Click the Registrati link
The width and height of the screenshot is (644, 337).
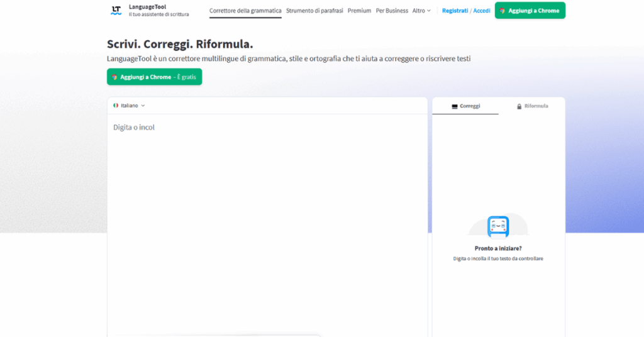pyautogui.click(x=455, y=11)
